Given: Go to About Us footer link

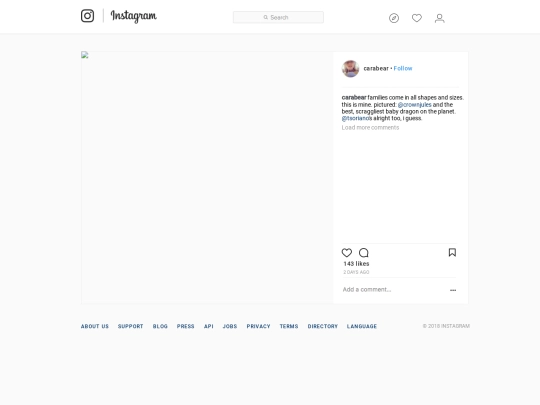Looking at the screenshot, I should click(95, 326).
